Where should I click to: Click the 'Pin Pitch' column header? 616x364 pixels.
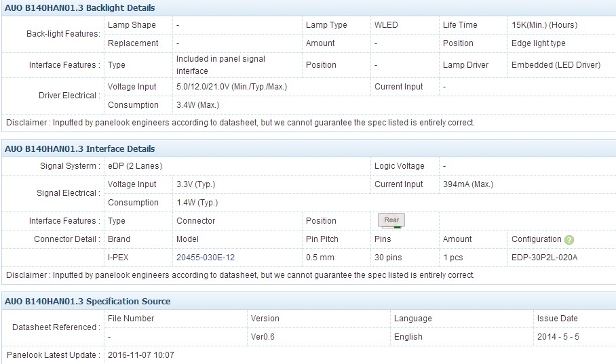322,239
